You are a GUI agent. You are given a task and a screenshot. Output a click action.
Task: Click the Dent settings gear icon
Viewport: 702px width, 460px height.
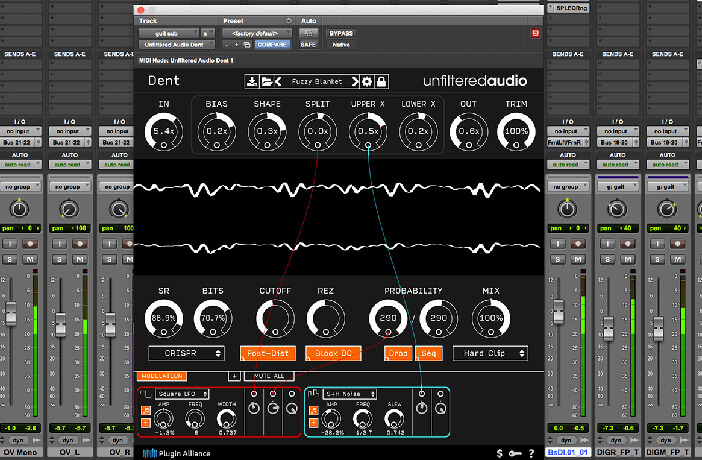pos(367,80)
